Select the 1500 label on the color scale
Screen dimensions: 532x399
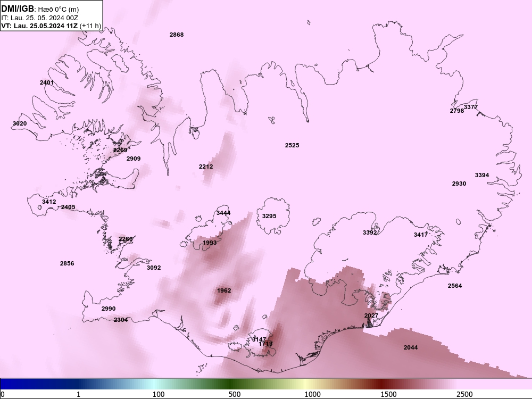(x=388, y=394)
